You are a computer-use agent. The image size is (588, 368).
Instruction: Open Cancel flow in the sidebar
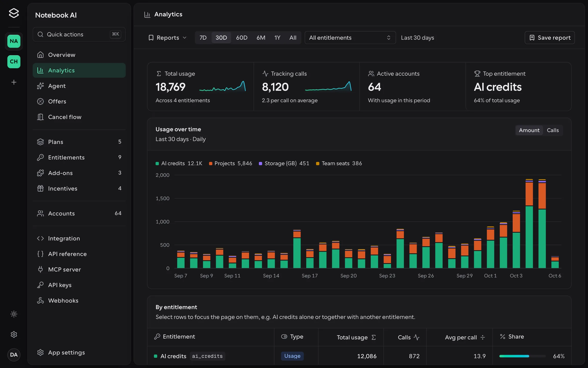[x=79, y=117]
